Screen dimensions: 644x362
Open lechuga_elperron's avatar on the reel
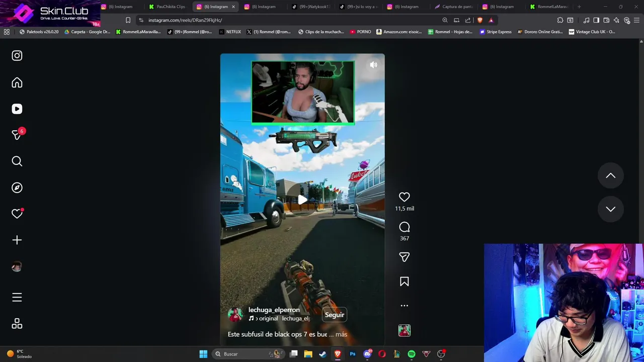[235, 315]
